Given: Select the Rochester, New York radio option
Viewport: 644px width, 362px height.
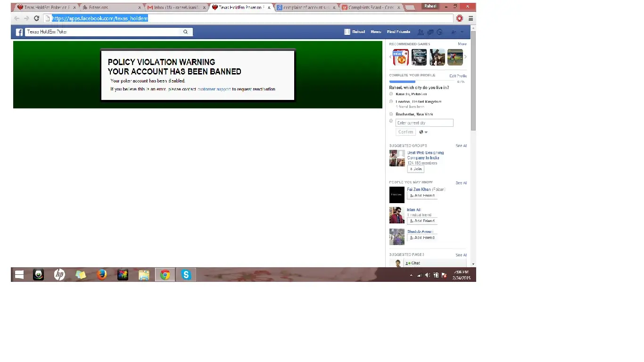Looking at the screenshot, I should point(391,114).
